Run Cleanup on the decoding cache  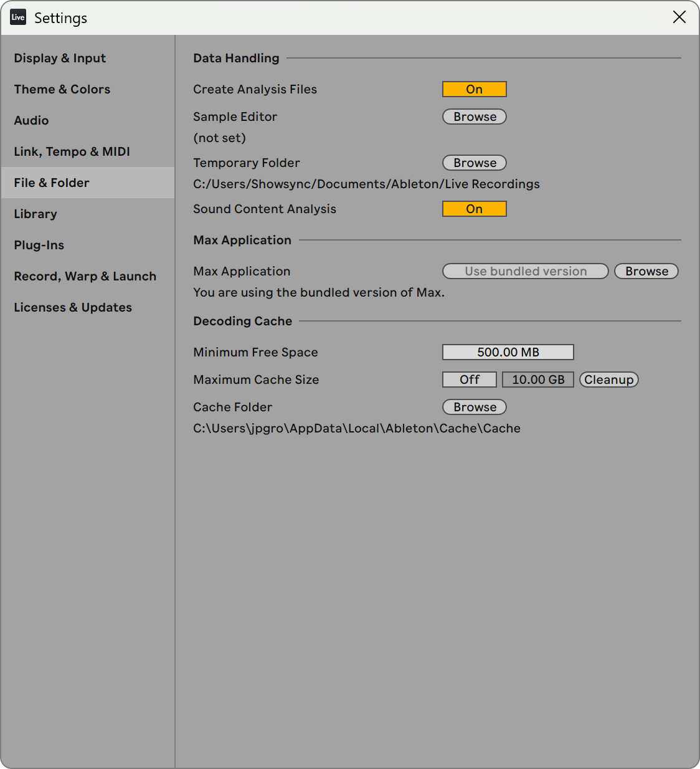click(608, 380)
